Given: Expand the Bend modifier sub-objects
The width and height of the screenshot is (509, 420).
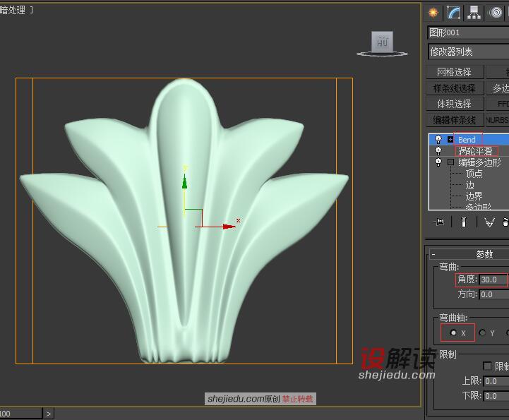Looking at the screenshot, I should [450, 140].
